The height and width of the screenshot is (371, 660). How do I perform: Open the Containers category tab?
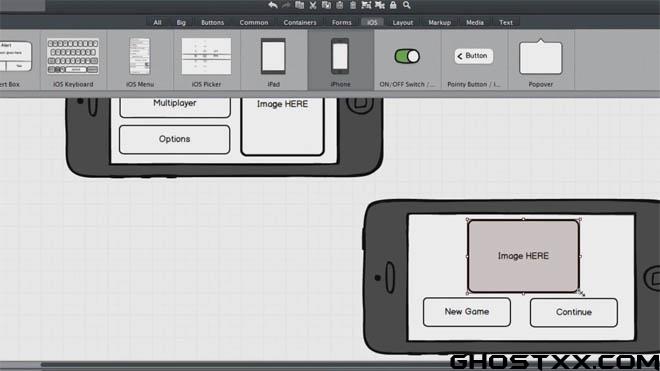click(300, 22)
